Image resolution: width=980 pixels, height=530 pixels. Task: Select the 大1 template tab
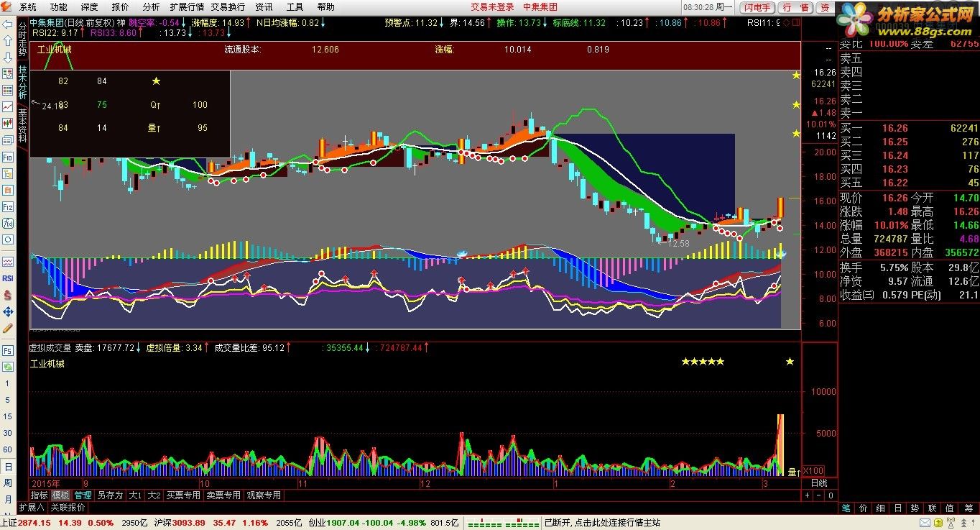point(136,495)
